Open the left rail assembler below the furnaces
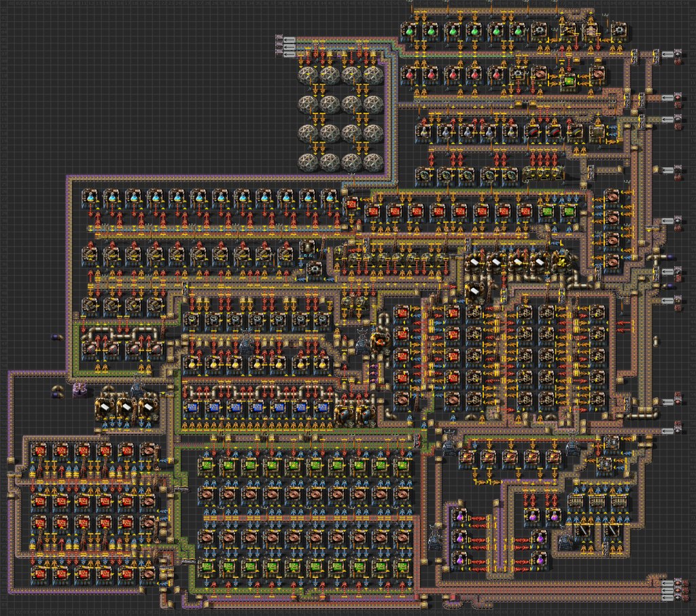The height and width of the screenshot is (616, 696). point(584,531)
